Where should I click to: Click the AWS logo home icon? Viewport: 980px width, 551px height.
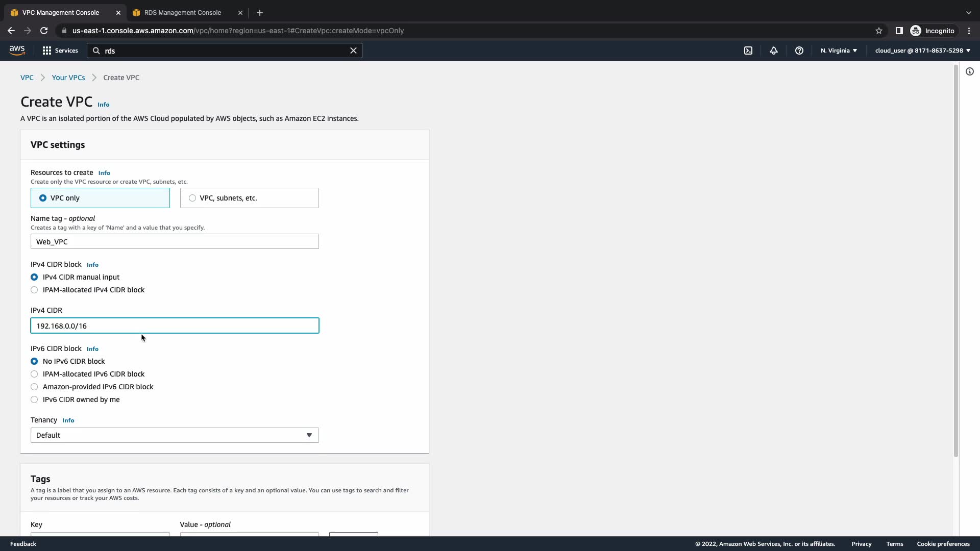pyautogui.click(x=17, y=50)
